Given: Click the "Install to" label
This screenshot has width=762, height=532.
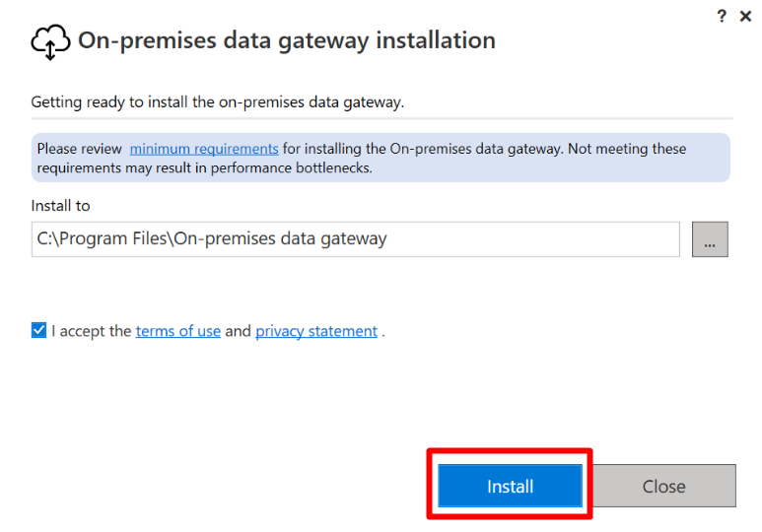Looking at the screenshot, I should (x=61, y=206).
